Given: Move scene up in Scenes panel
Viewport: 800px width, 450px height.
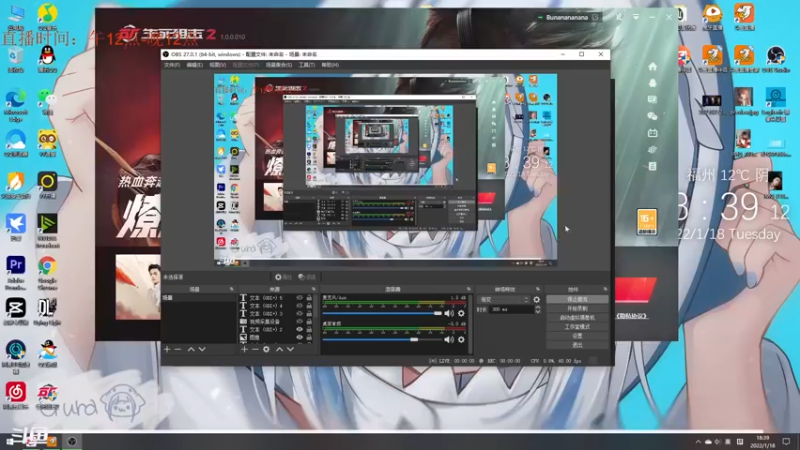Looking at the screenshot, I should [191, 349].
